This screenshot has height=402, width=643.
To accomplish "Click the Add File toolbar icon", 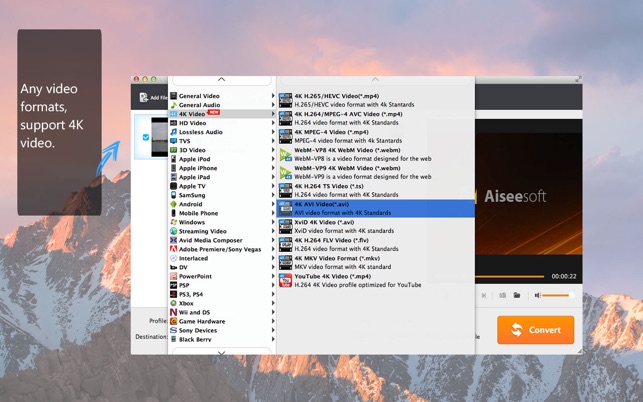I will [144, 97].
